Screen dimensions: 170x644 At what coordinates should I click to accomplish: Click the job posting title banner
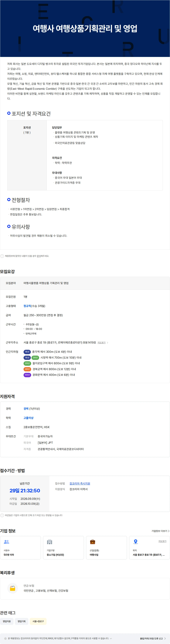pos(85,29)
